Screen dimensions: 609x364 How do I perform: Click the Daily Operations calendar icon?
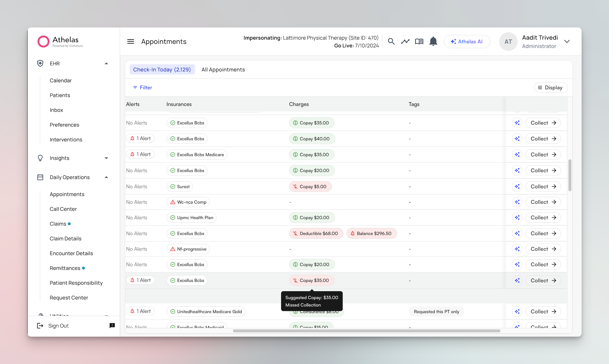point(40,177)
